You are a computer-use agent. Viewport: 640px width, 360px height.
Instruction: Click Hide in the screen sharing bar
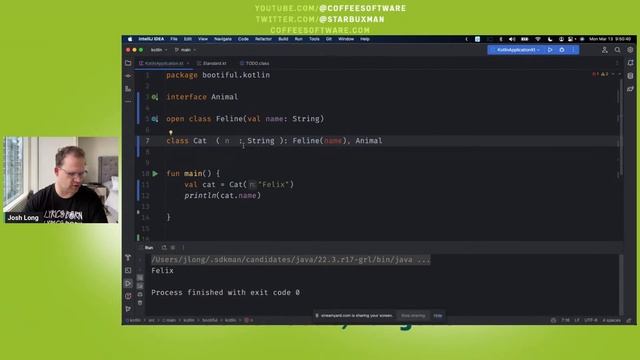coord(438,316)
